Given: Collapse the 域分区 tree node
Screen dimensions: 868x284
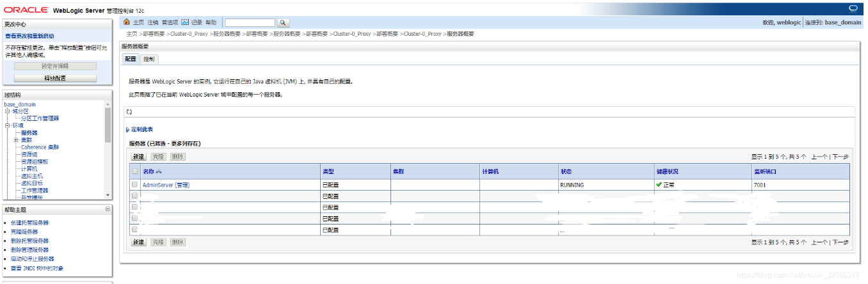Looking at the screenshot, I should tap(7, 111).
